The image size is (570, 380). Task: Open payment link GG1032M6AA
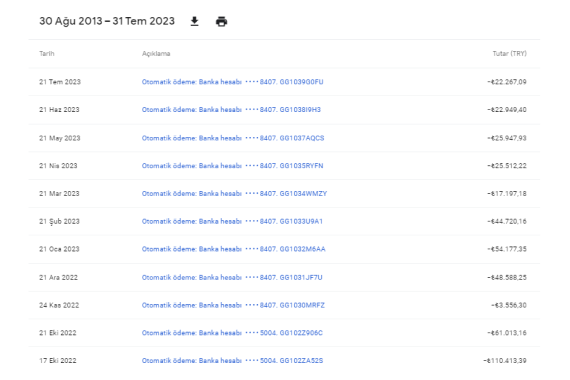coord(233,249)
